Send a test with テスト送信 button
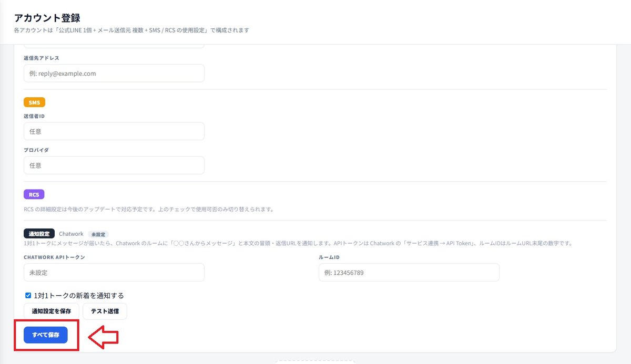The height and width of the screenshot is (364, 631). 105,311
